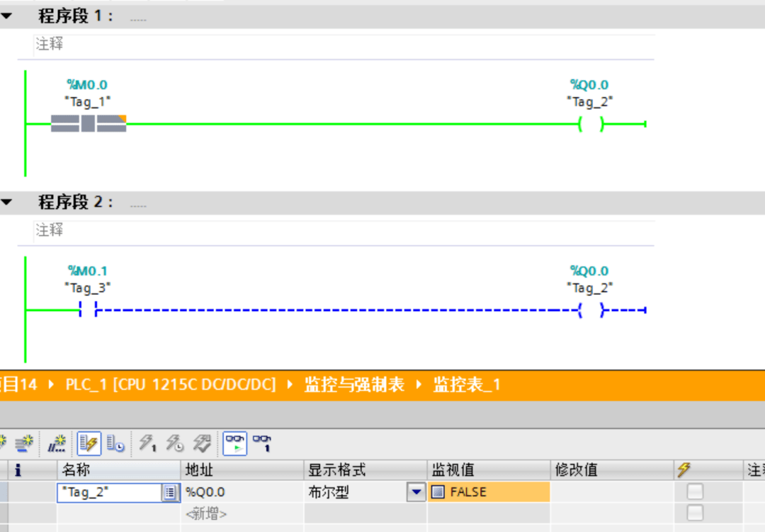This screenshot has width=765, height=532.
Task: Click the monitor all glasses icon
Action: [235, 443]
